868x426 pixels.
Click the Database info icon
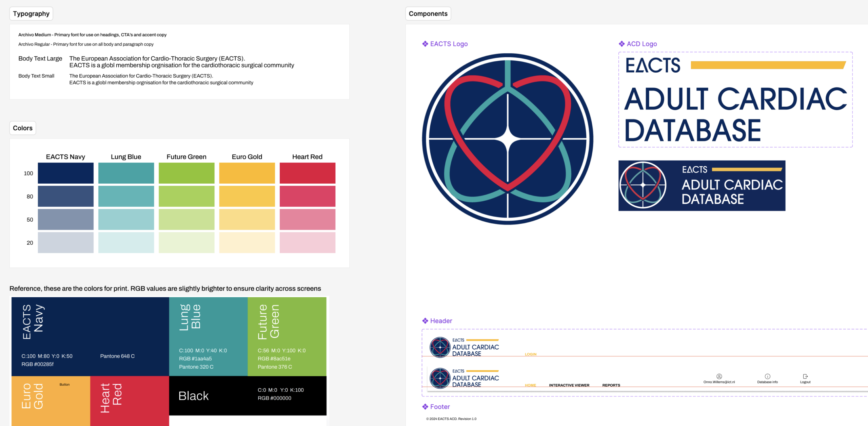pyautogui.click(x=767, y=377)
